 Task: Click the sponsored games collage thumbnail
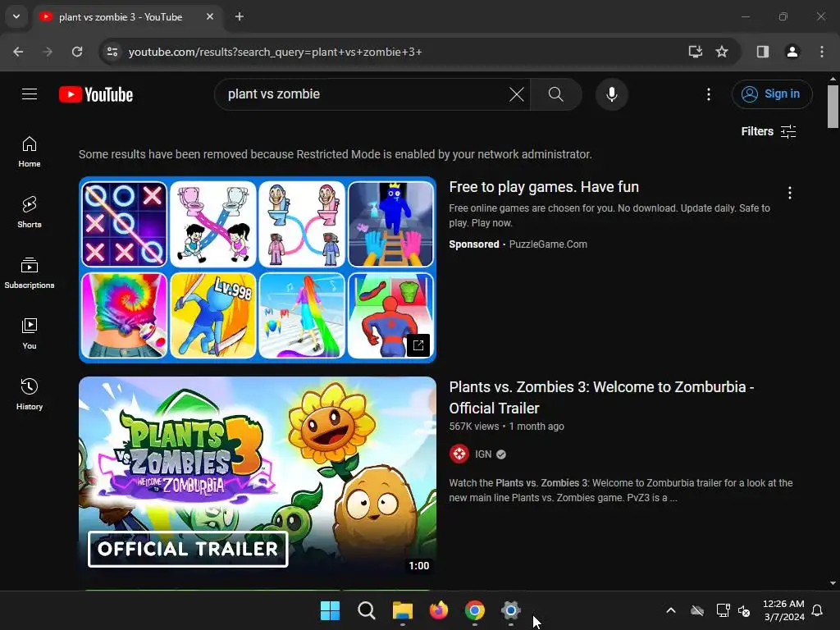[x=258, y=269]
